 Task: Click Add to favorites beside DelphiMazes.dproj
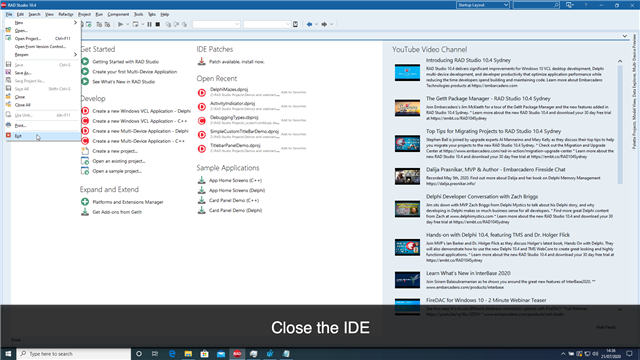click(293, 92)
